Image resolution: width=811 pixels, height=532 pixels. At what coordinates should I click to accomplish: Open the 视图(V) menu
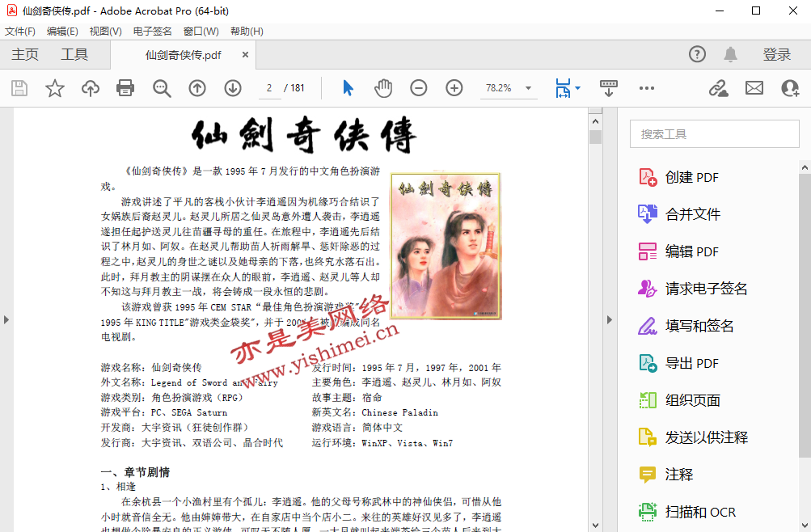click(x=105, y=31)
